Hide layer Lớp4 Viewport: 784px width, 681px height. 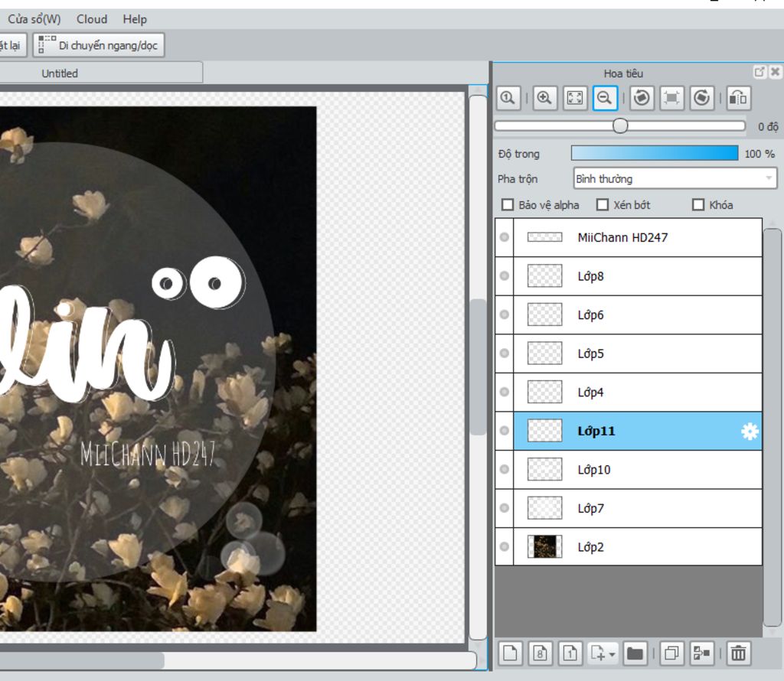505,393
